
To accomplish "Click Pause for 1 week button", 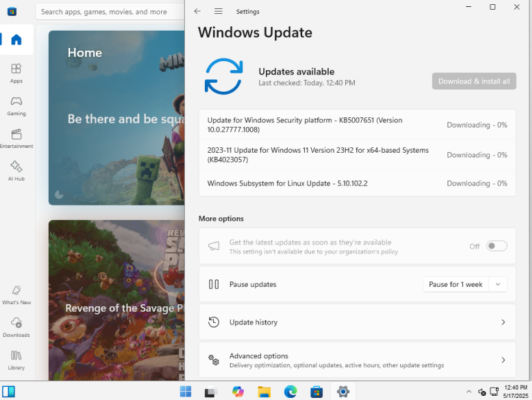I will [x=456, y=284].
